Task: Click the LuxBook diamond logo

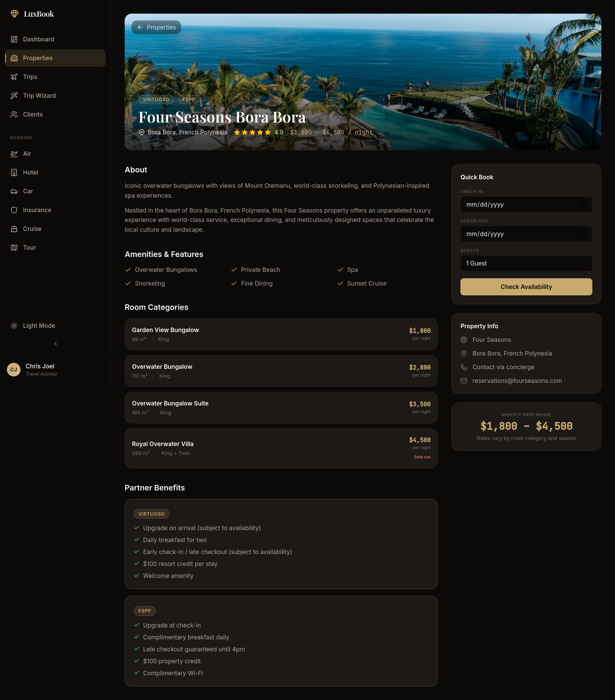Action: click(x=15, y=13)
